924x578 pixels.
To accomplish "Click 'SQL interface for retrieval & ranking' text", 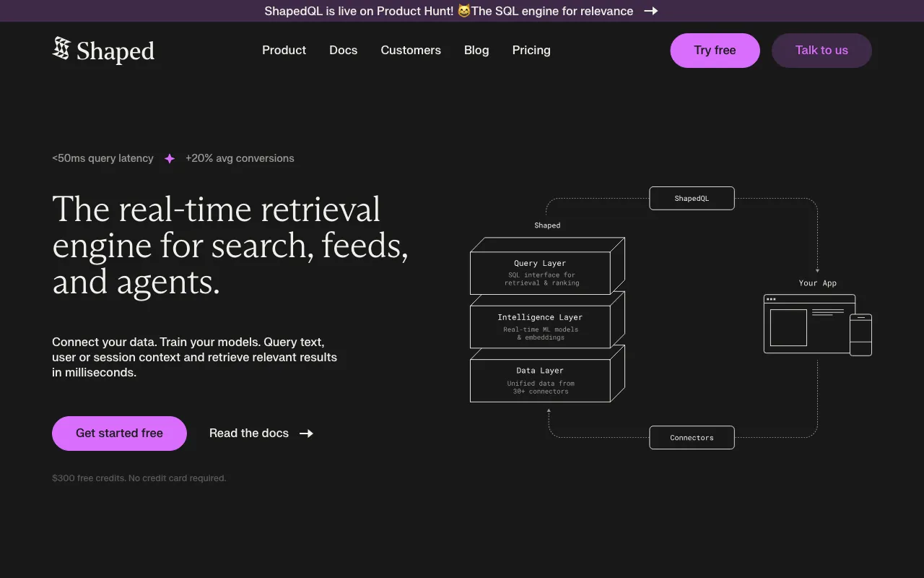I will (x=541, y=279).
